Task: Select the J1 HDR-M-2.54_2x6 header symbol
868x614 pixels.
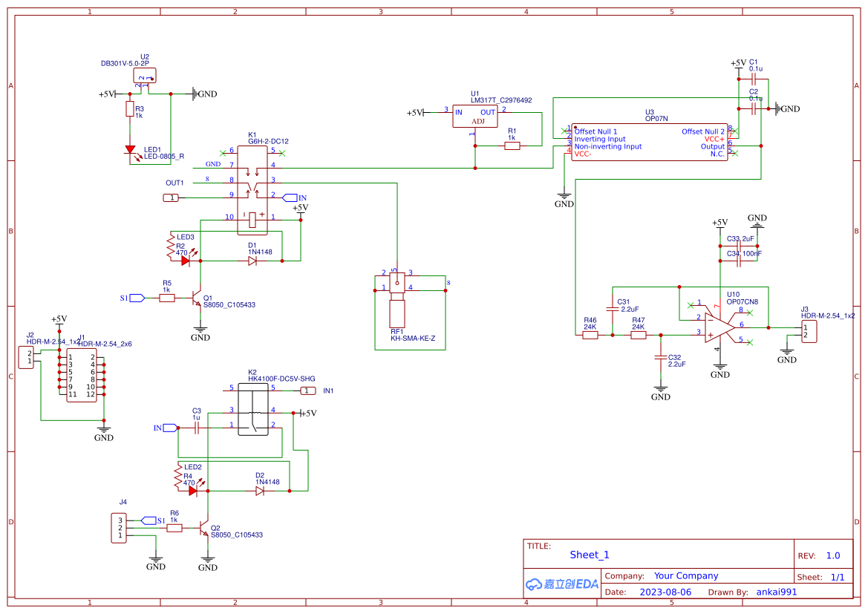Action: (x=82, y=376)
